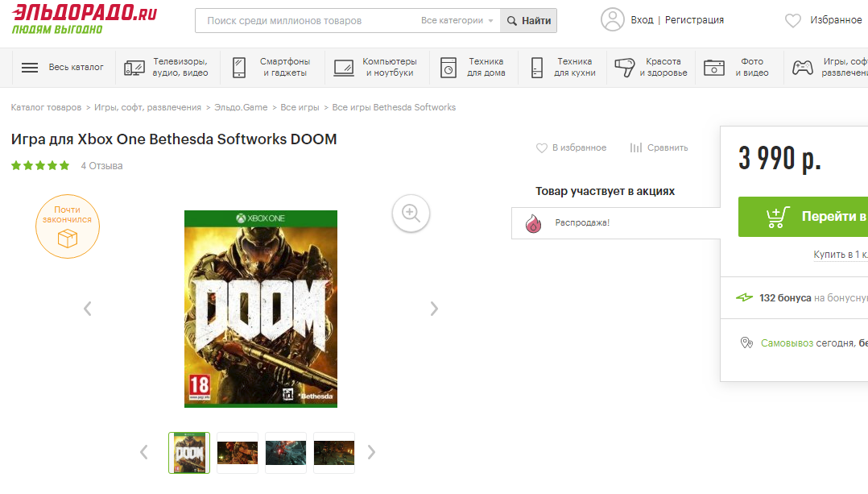
Task: Go to 'Эльдо.Game' breadcrumb
Action: point(241,107)
